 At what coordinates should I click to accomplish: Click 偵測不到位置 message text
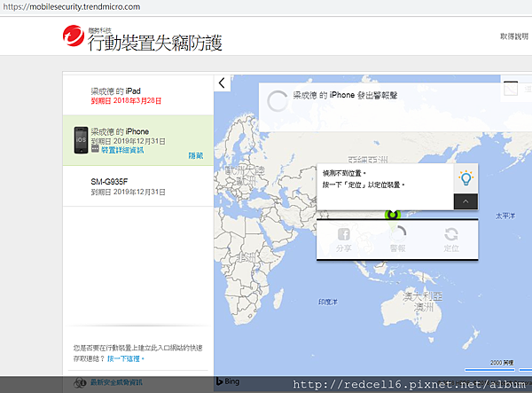(344, 173)
